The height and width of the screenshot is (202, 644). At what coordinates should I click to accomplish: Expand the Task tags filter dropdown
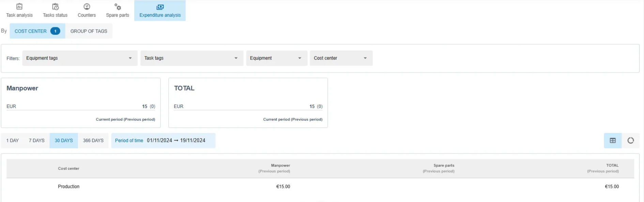[192, 58]
